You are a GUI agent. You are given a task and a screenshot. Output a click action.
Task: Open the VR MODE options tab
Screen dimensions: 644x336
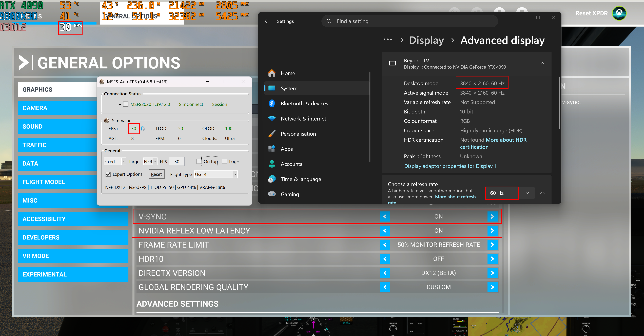(x=73, y=256)
